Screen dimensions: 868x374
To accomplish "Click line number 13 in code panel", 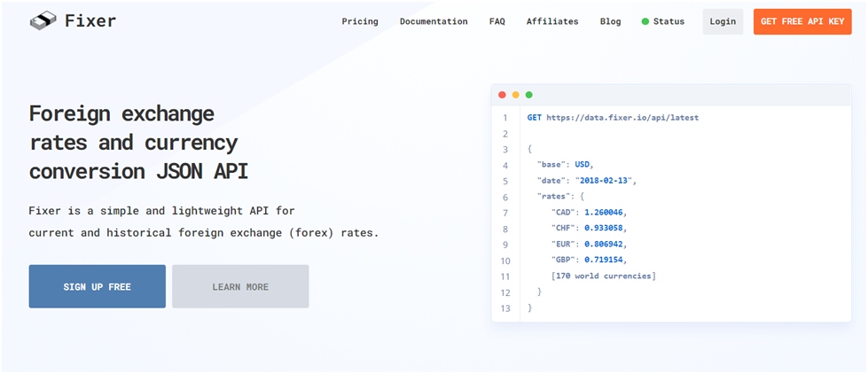I will pyautogui.click(x=504, y=308).
